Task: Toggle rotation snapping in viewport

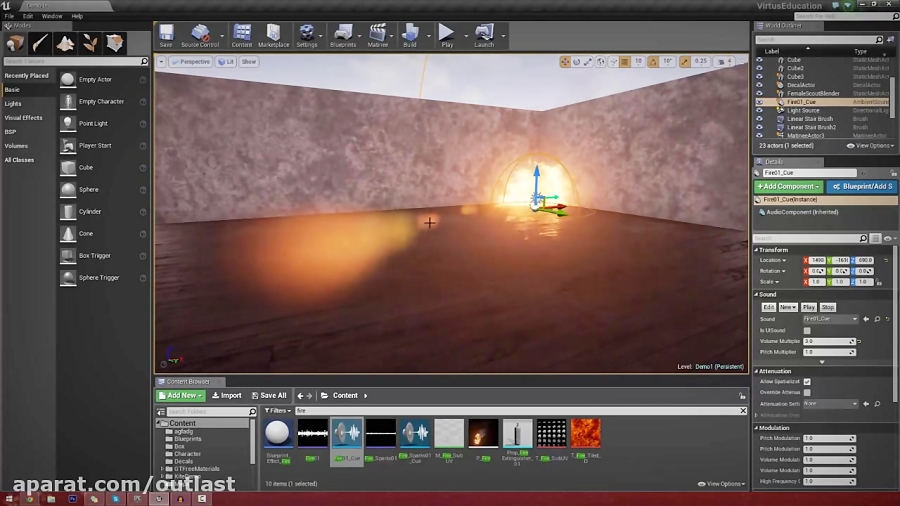Action: [653, 61]
